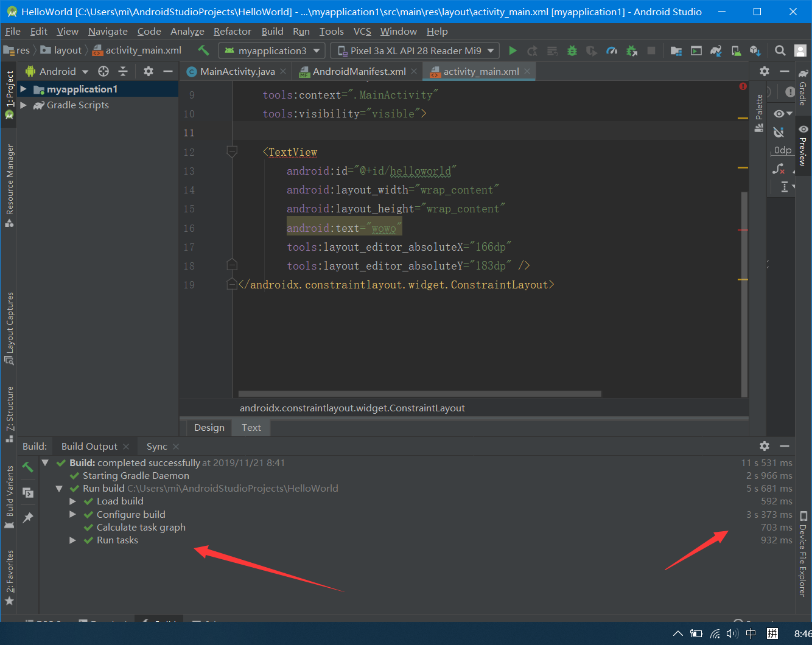This screenshot has height=645, width=812.
Task: Open the Analyze menu
Action: (x=187, y=31)
